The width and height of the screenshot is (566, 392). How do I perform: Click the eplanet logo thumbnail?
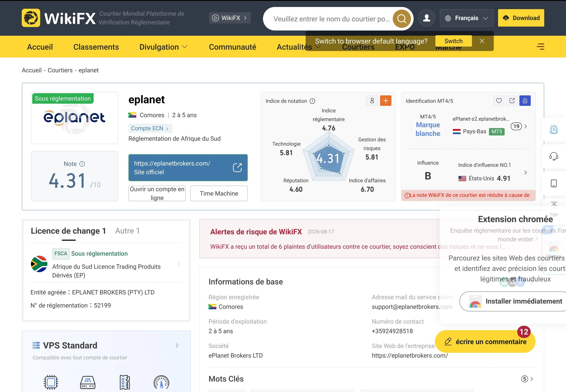pos(74,118)
